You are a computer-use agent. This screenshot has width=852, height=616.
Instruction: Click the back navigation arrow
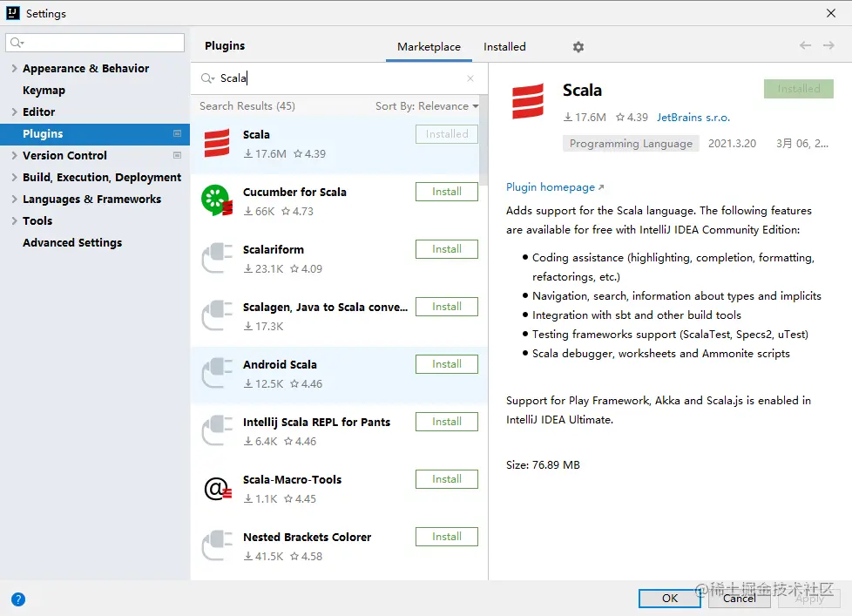805,45
